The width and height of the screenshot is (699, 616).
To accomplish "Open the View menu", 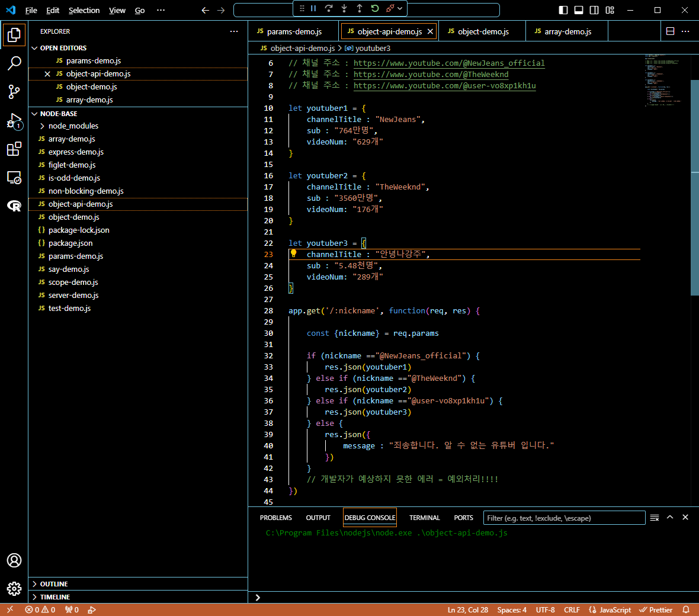I will [117, 10].
